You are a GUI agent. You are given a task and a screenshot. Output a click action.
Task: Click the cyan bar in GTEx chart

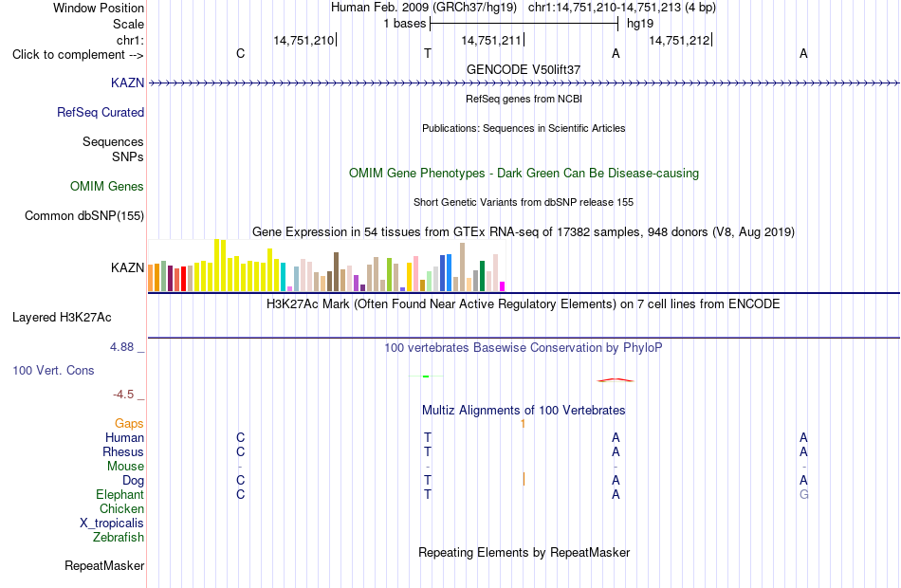(x=283, y=277)
